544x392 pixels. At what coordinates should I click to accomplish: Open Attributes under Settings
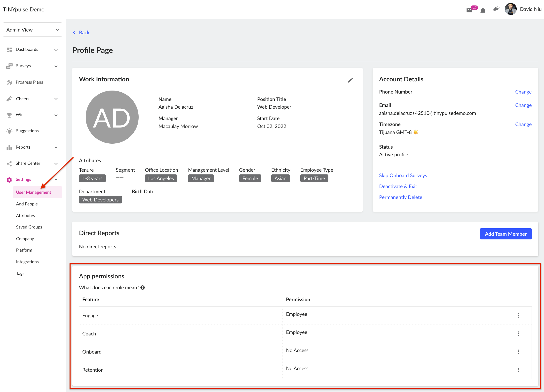coord(25,216)
